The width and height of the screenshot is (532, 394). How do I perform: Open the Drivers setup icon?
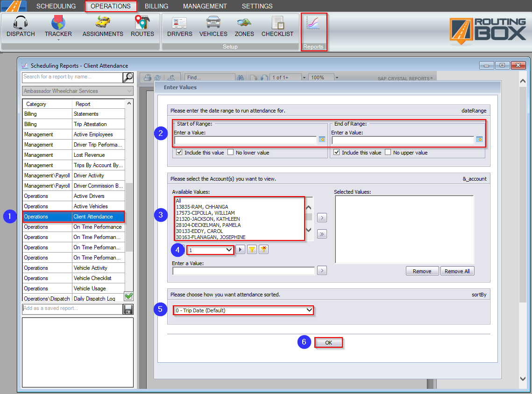179,23
